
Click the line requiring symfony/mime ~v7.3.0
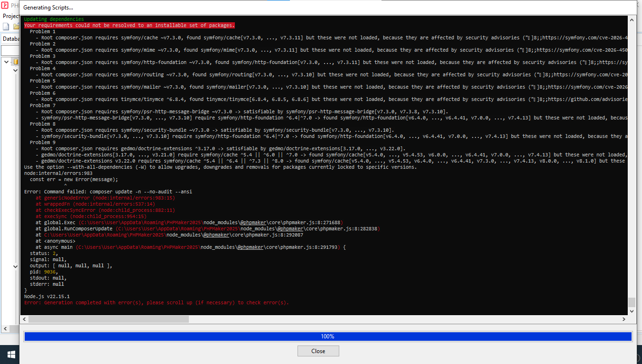(331, 50)
